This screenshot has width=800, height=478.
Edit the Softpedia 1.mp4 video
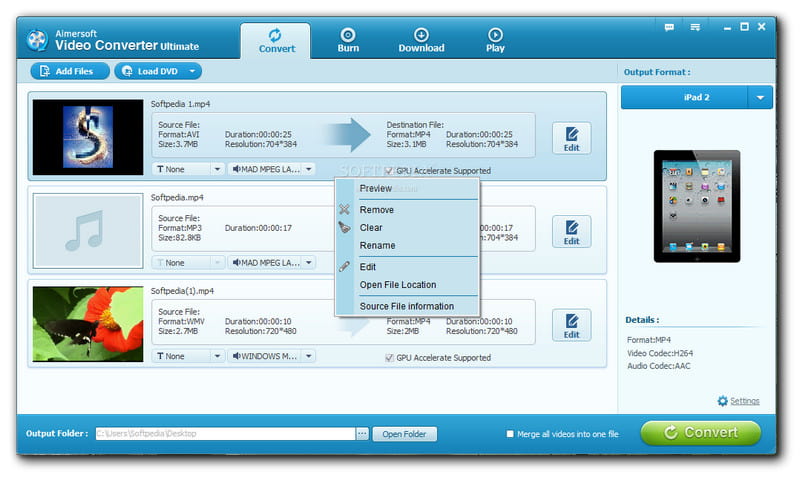tap(571, 138)
